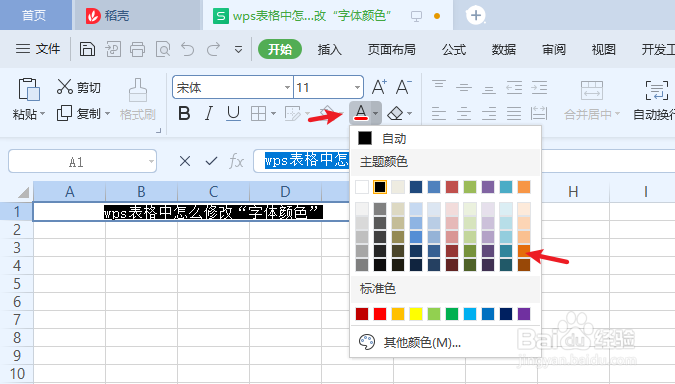Center text horizontally
675x384 pixels.
pos(464,114)
